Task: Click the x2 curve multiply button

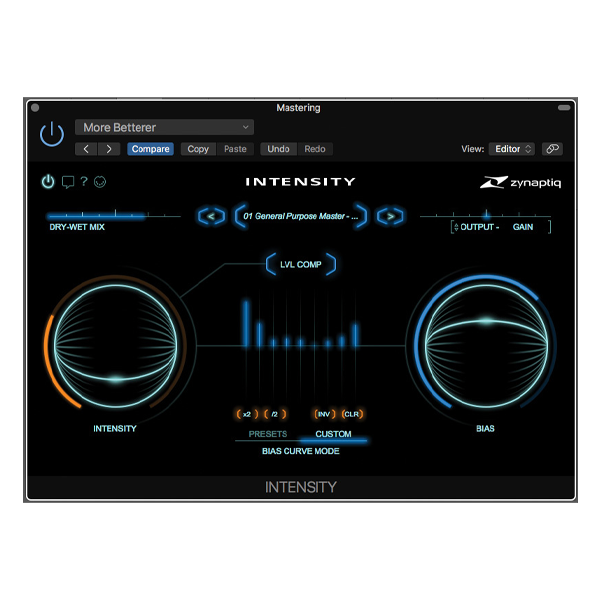Action: pos(247,414)
